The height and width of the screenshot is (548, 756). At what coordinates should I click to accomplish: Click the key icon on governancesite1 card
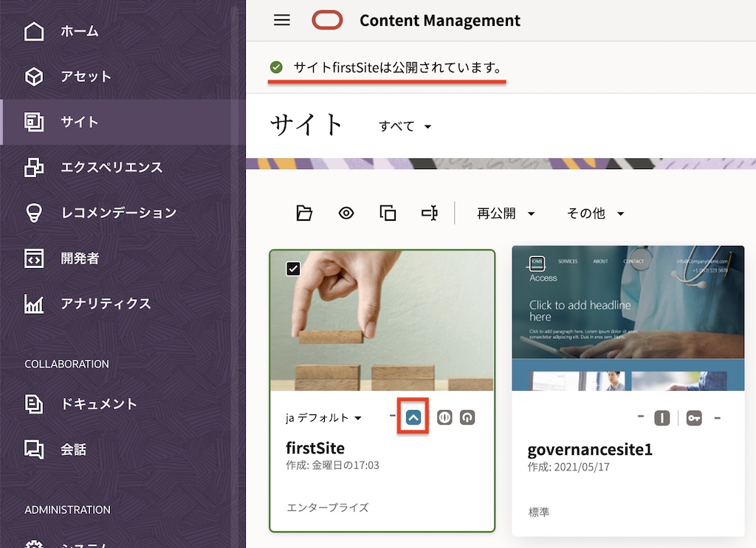pyautogui.click(x=693, y=417)
